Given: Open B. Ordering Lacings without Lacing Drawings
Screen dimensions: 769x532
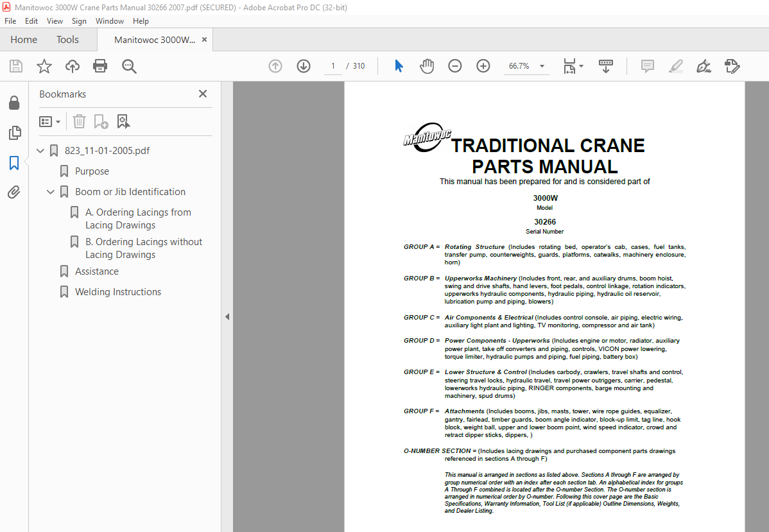Looking at the screenshot, I should [x=144, y=248].
